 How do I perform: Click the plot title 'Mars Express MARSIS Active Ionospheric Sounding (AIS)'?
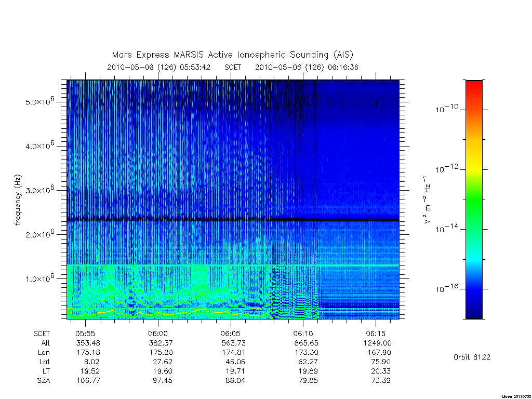[233, 55]
